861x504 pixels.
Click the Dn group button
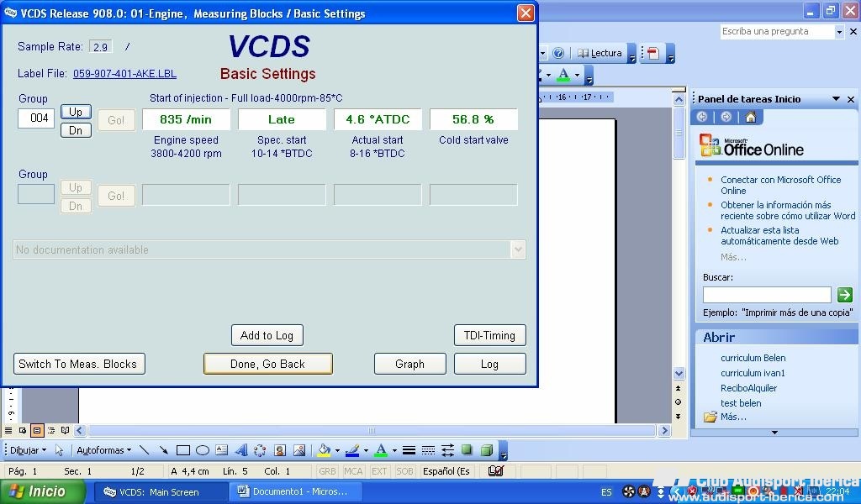(x=76, y=130)
